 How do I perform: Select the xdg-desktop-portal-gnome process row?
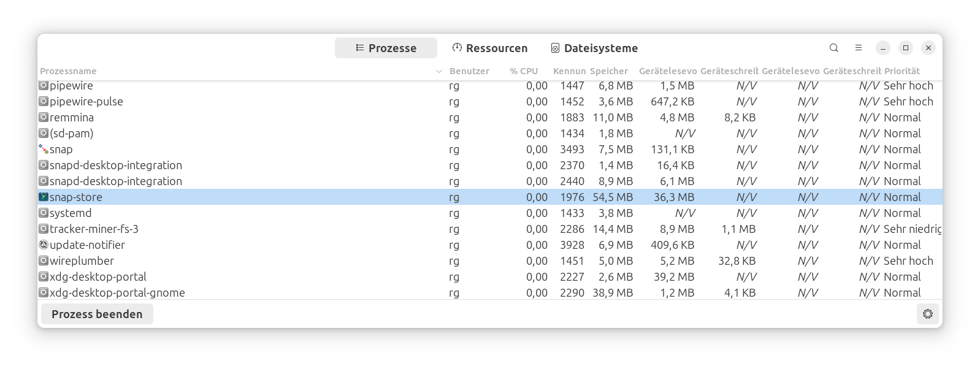(x=245, y=292)
